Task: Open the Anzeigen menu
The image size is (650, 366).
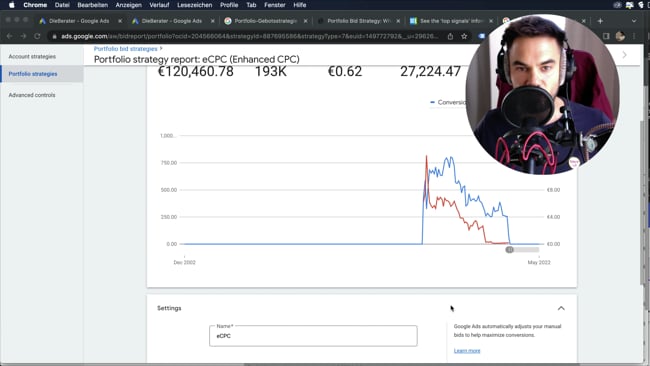Action: click(129, 5)
